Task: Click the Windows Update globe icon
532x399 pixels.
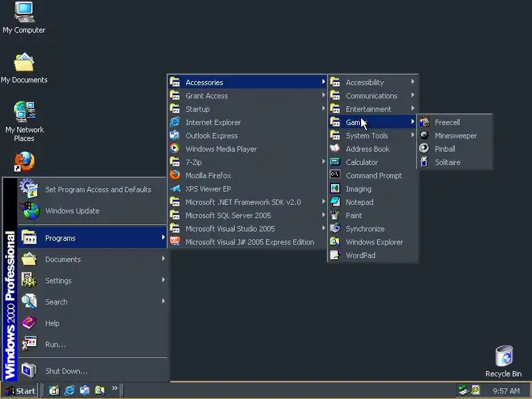Action: [x=30, y=210]
